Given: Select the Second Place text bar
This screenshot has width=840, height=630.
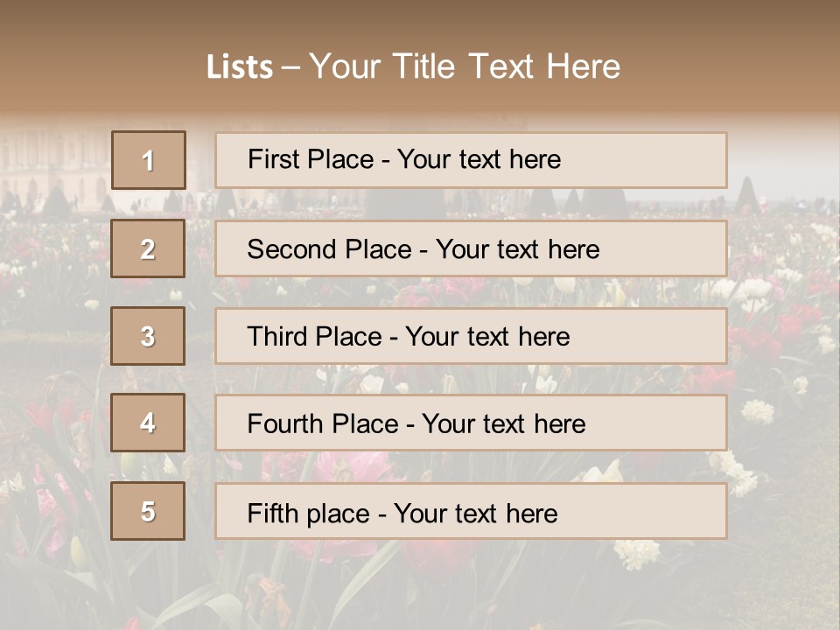Looking at the screenshot, I should point(471,248).
